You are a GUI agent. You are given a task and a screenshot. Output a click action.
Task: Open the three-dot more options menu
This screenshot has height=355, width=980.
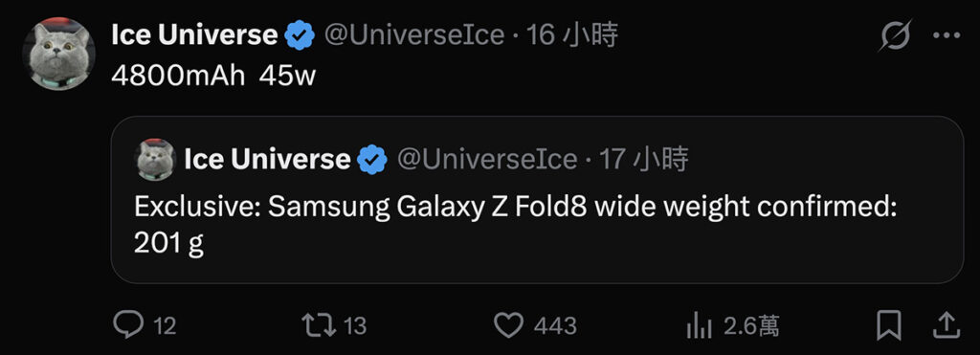click(947, 35)
